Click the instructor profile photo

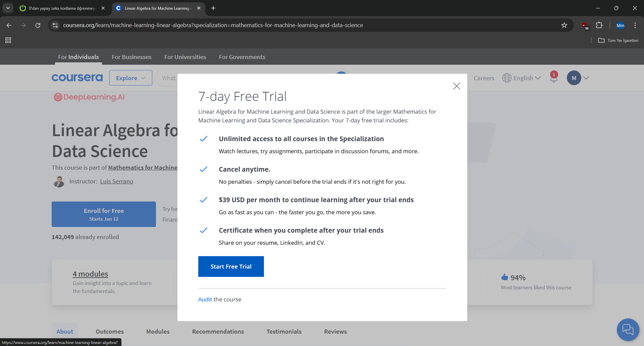pyautogui.click(x=59, y=181)
